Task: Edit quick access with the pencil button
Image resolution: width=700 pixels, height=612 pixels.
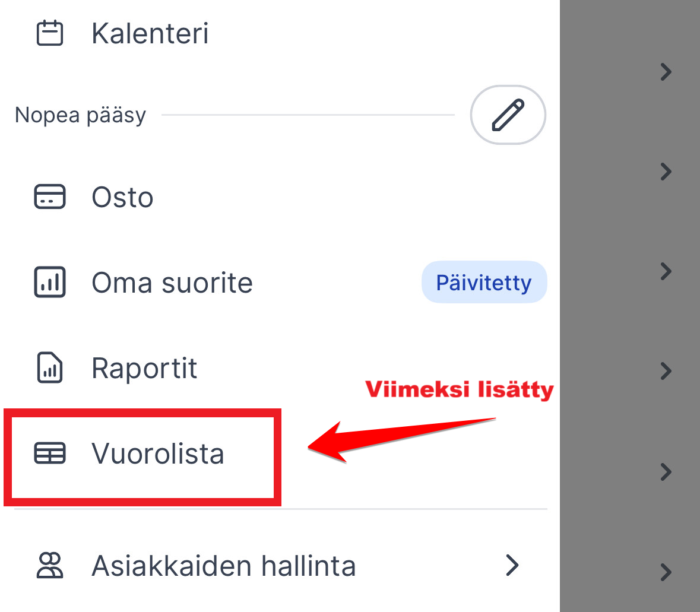Action: pyautogui.click(x=508, y=115)
